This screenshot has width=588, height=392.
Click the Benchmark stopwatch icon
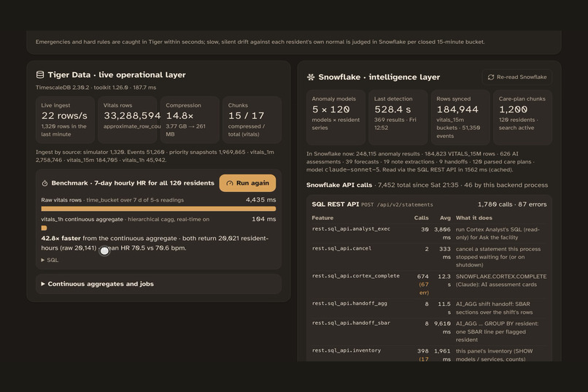pyautogui.click(x=45, y=183)
